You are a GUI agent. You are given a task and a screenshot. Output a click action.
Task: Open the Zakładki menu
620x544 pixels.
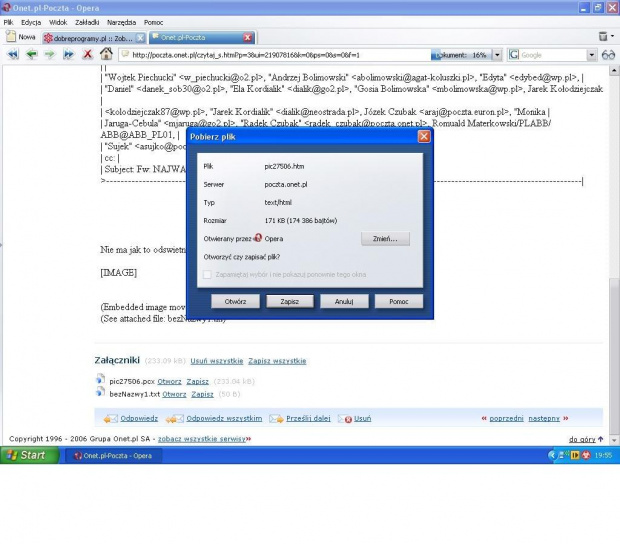87,23
